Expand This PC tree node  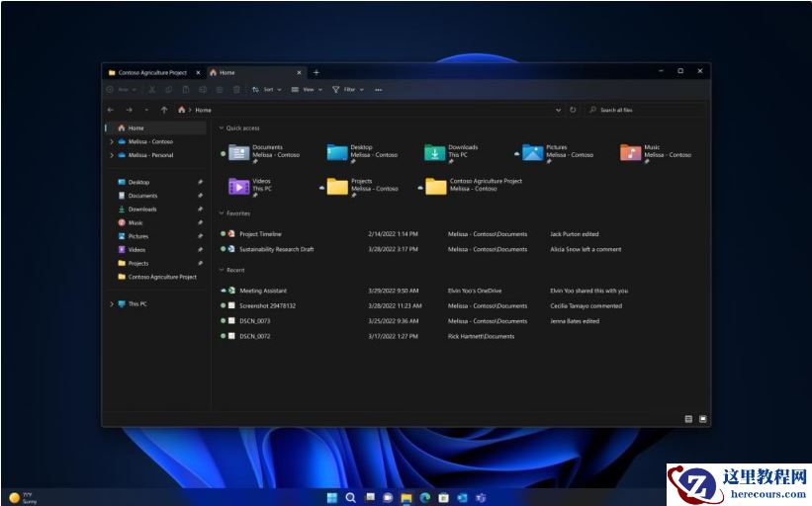(x=111, y=304)
